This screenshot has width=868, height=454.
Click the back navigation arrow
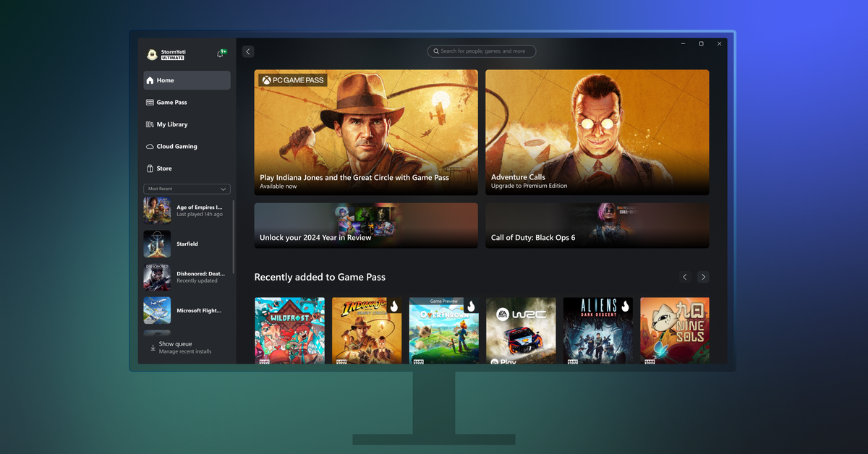248,51
